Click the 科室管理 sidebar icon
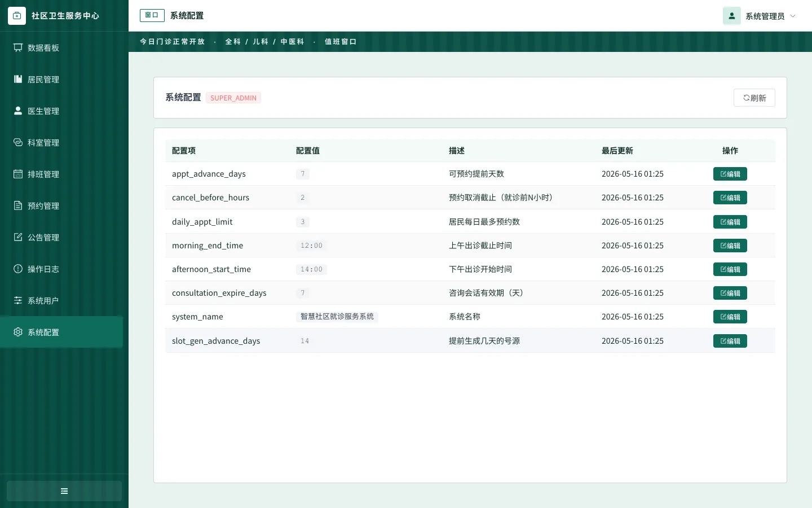 pos(18,143)
